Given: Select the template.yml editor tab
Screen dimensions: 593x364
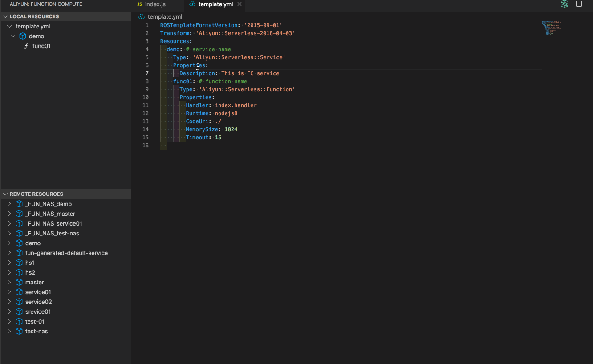Looking at the screenshot, I should coord(215,4).
